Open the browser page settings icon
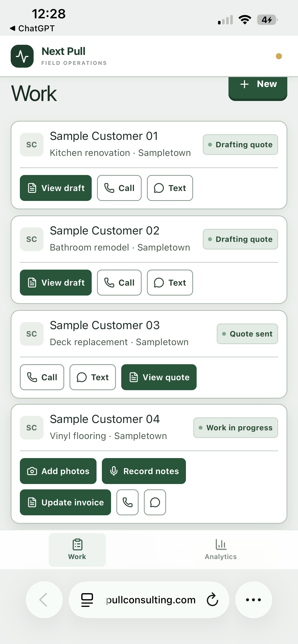Image resolution: width=298 pixels, height=644 pixels. coord(87,600)
